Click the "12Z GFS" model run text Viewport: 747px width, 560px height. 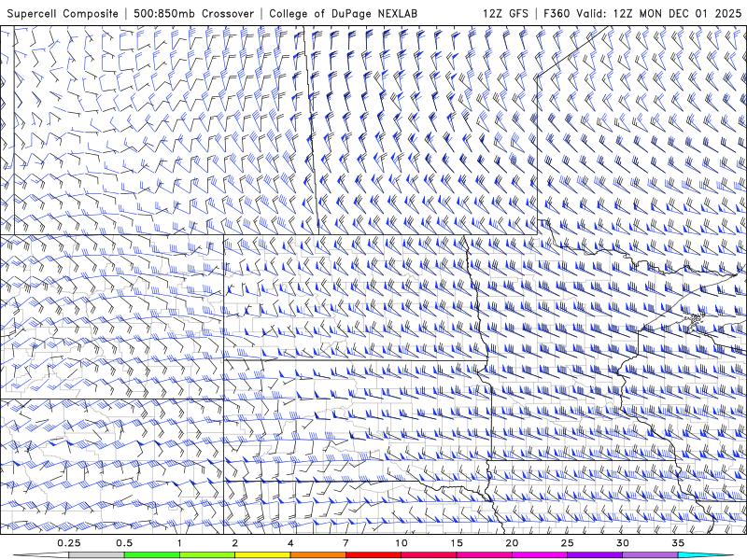[505, 14]
